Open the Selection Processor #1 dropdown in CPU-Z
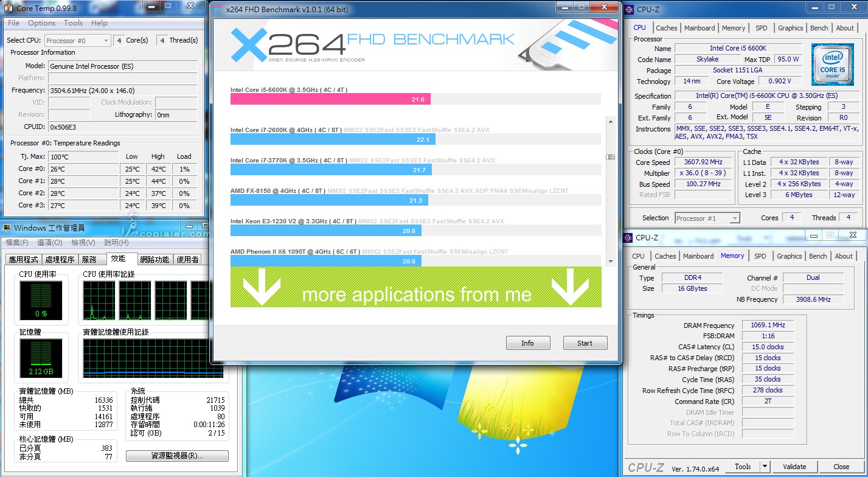The width and height of the screenshot is (868, 477). coord(707,218)
